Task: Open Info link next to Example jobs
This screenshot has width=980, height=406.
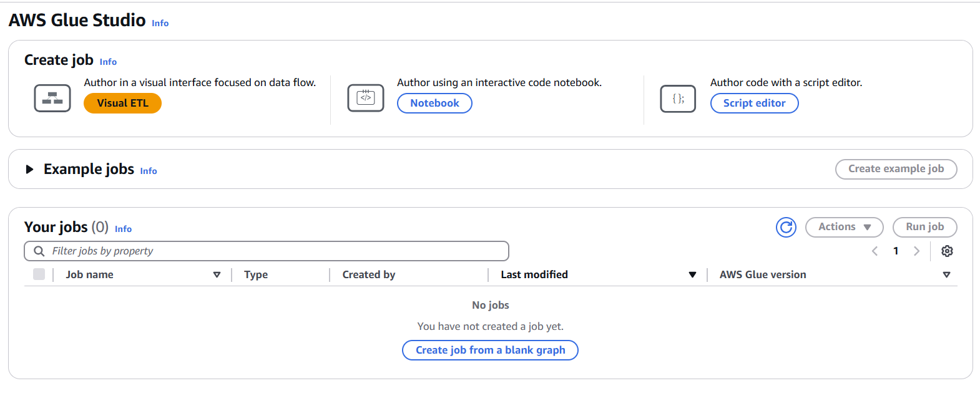Action: (149, 171)
